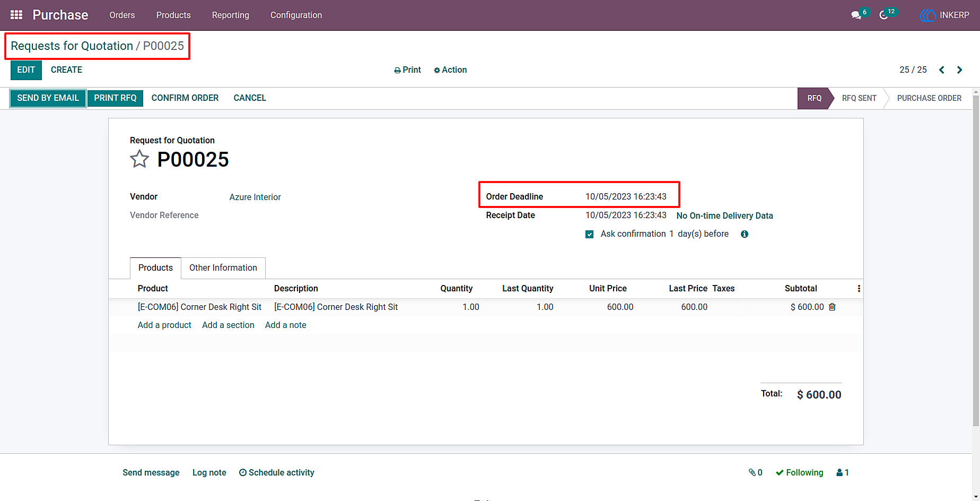The image size is (980, 501).
Task: Open Following subscription dropdown
Action: 799,472
